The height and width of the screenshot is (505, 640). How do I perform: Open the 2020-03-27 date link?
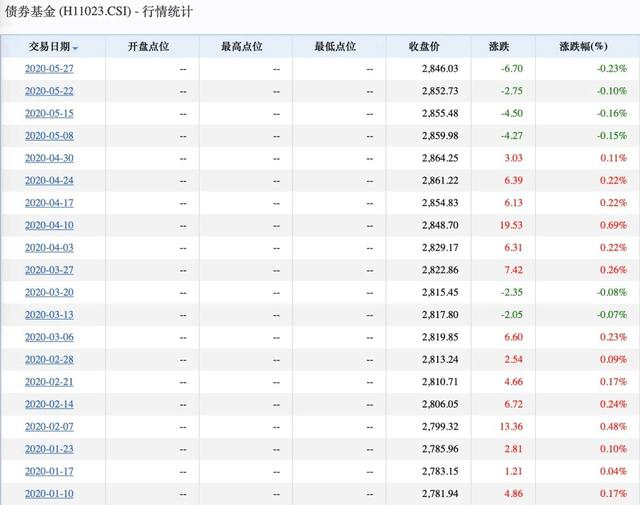(x=49, y=270)
